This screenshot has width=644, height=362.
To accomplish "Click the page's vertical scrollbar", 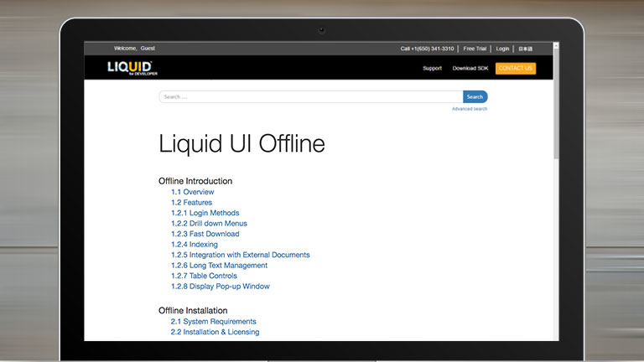I will coord(556,101).
